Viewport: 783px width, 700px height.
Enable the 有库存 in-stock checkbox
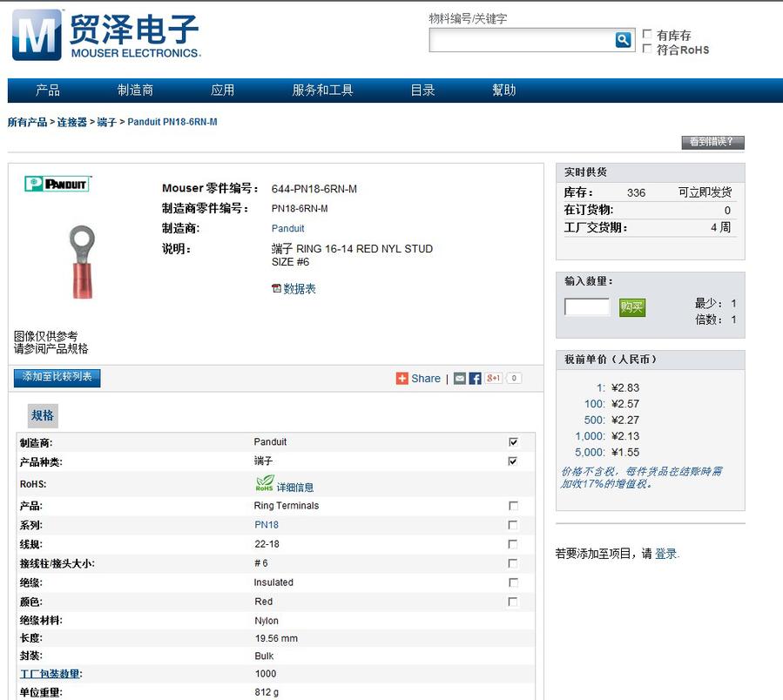coord(647,35)
